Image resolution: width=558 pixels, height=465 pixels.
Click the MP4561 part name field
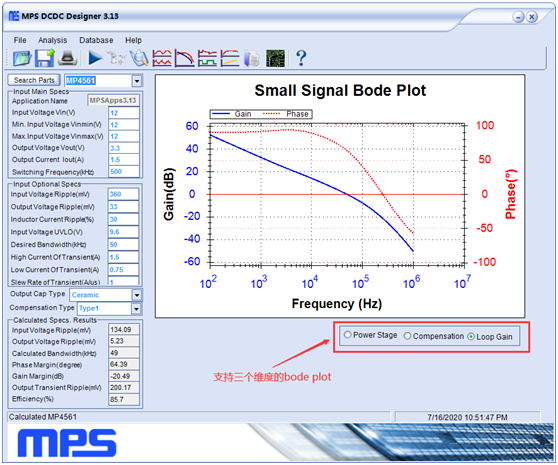98,81
